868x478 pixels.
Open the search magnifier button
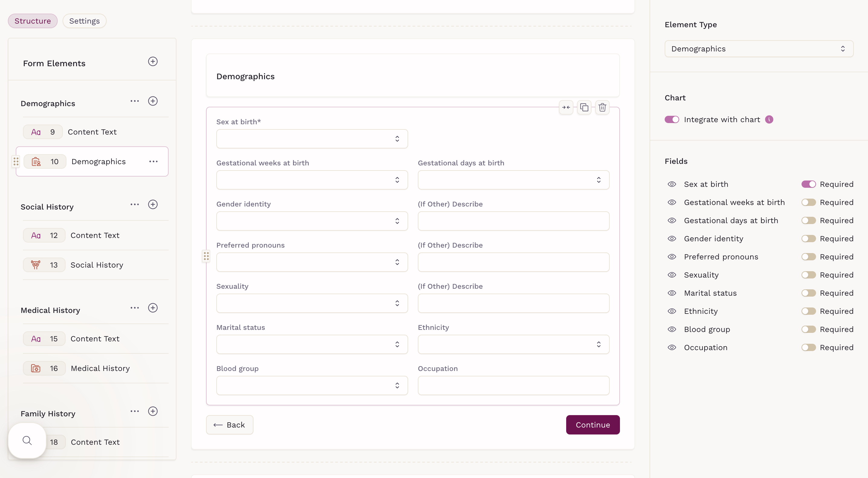click(x=27, y=441)
